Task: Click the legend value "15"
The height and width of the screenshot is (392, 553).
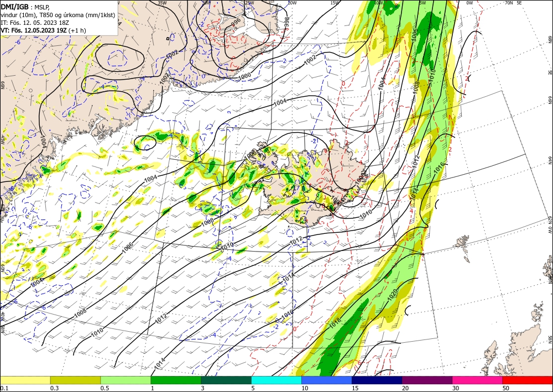Action: (x=355, y=388)
